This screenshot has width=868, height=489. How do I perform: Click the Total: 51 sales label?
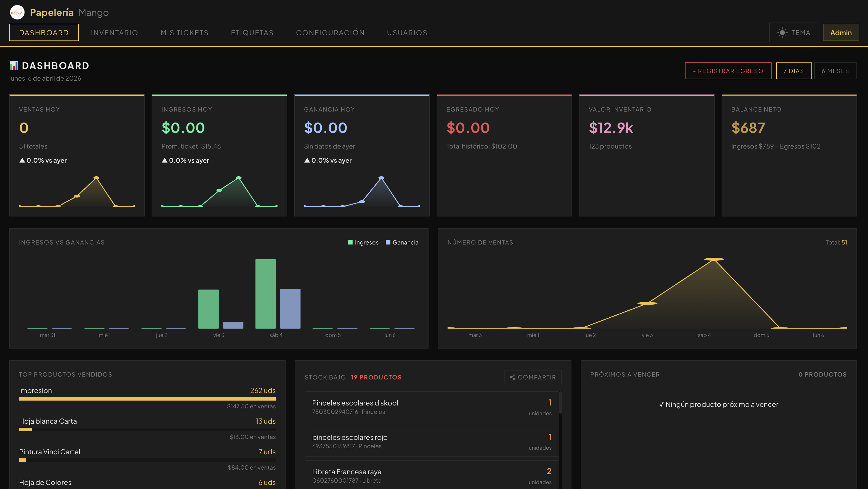(x=836, y=242)
